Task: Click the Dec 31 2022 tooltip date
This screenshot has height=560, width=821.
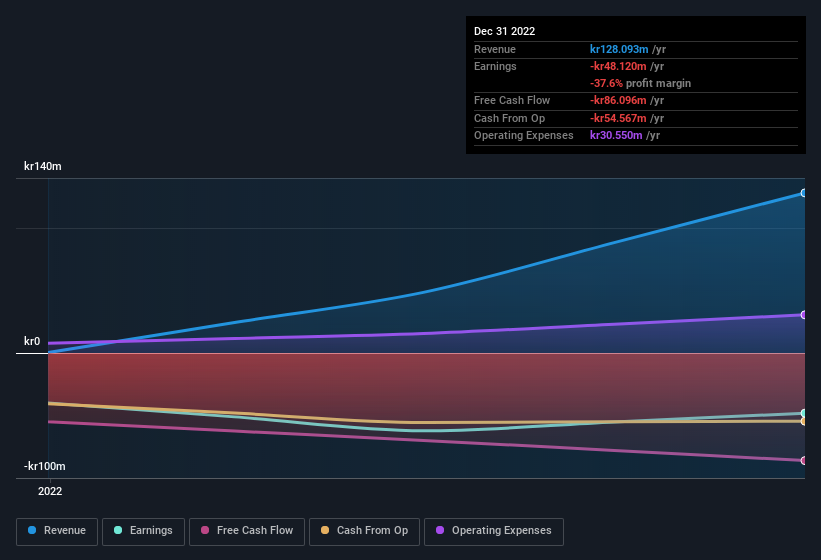Action: (x=504, y=31)
